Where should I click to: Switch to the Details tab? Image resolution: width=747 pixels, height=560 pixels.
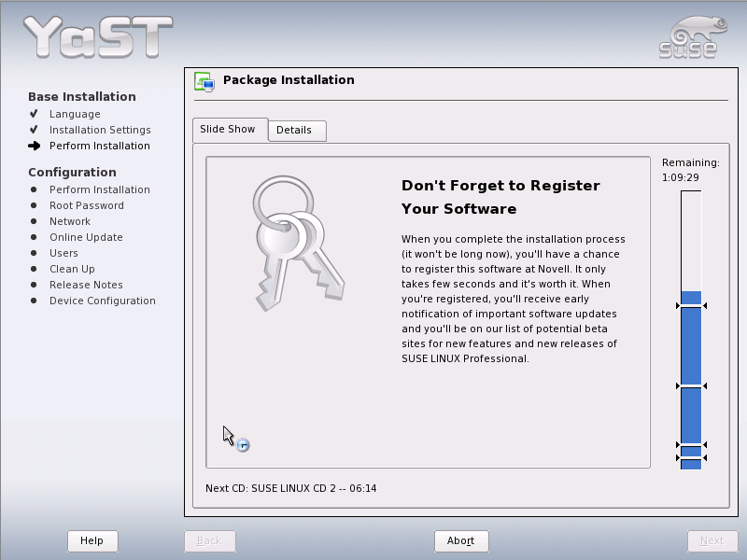[297, 131]
